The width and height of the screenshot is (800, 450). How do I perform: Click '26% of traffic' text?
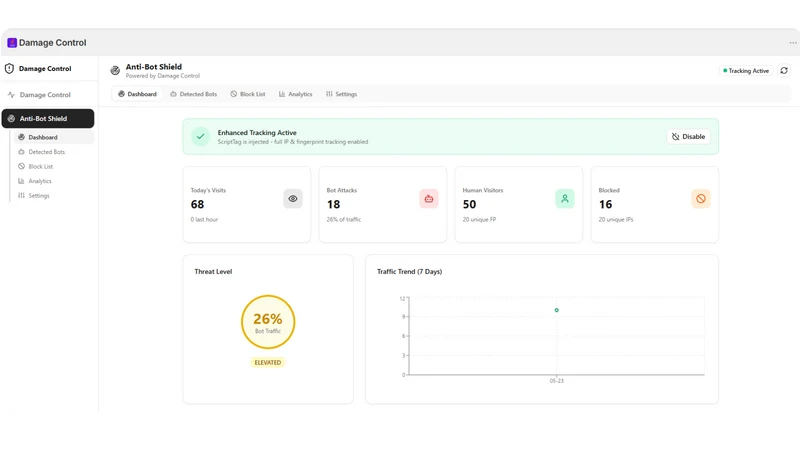click(x=344, y=219)
